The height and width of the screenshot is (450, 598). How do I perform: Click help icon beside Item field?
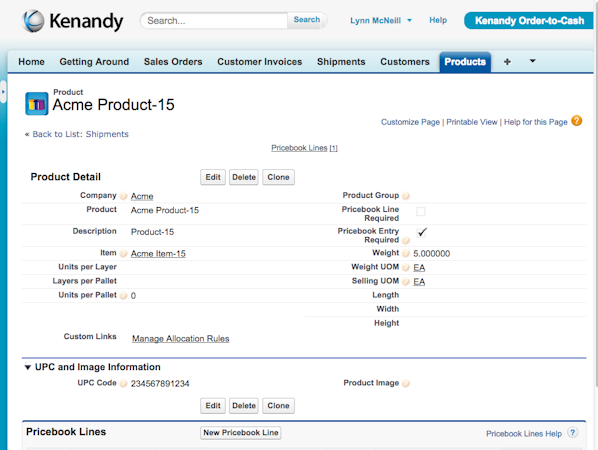[123, 254]
